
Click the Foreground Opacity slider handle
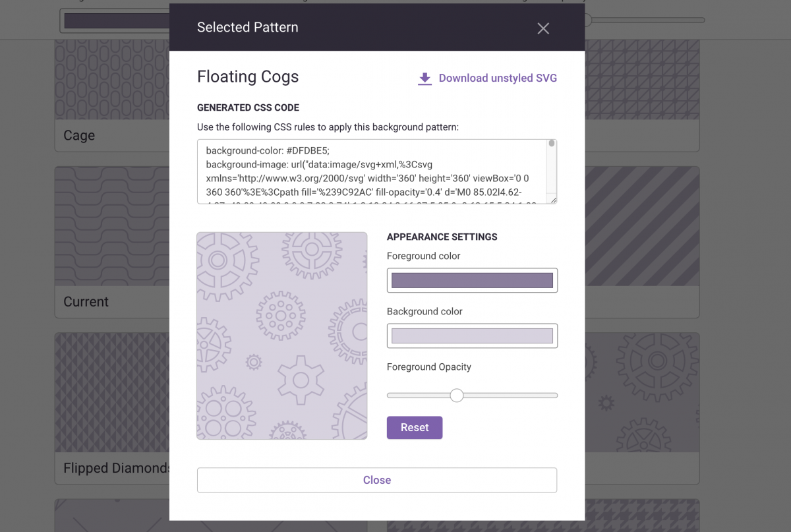pyautogui.click(x=456, y=396)
